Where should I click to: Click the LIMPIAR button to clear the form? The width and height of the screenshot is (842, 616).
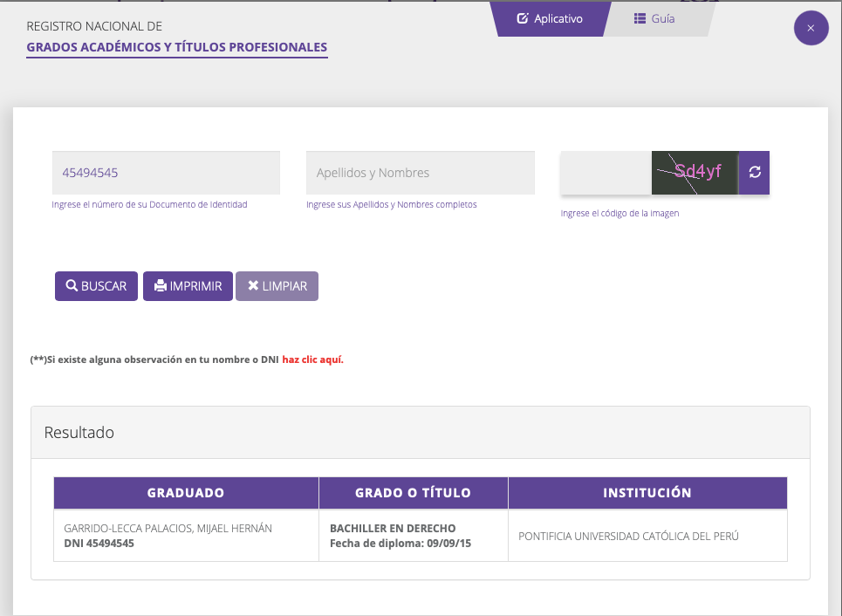pyautogui.click(x=277, y=286)
